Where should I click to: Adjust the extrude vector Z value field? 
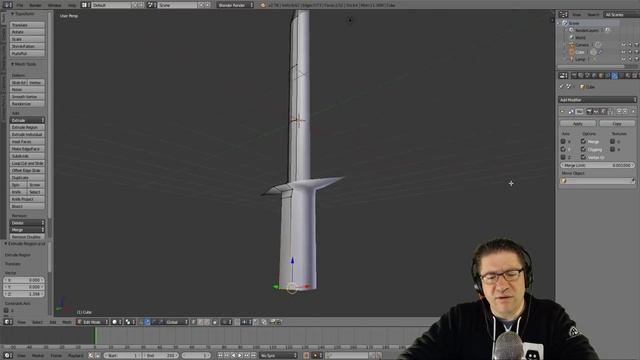pos(24,294)
